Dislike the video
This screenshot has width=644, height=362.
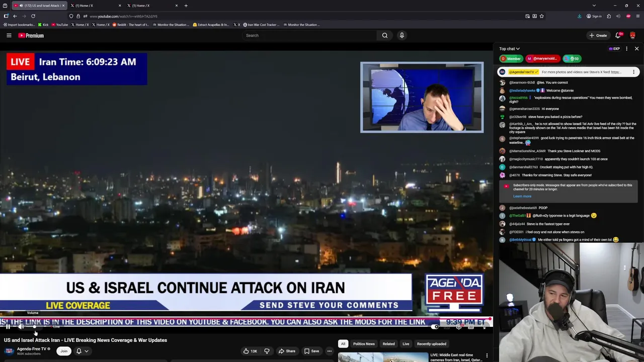(x=267, y=351)
